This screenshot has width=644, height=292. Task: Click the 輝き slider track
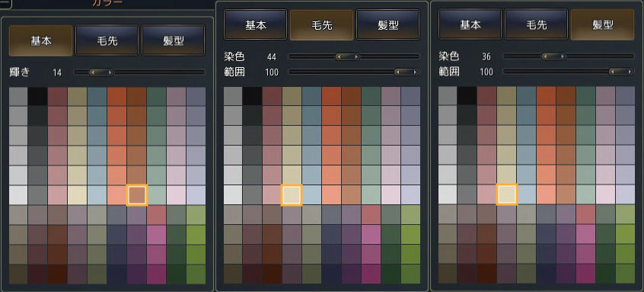point(139,72)
